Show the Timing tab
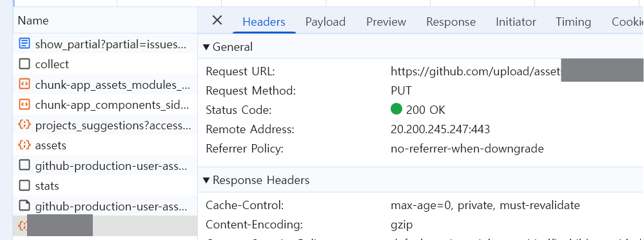Viewport: 644px width, 240px height. coord(573,22)
